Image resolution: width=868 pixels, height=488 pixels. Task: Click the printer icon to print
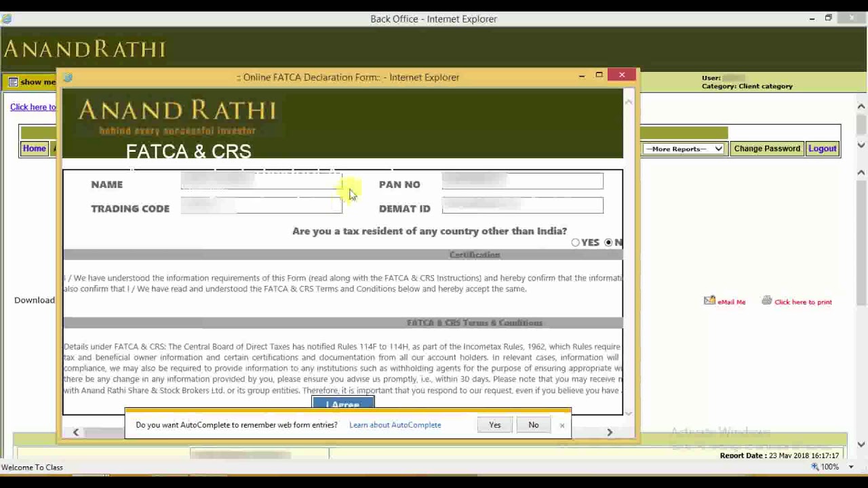tap(767, 301)
